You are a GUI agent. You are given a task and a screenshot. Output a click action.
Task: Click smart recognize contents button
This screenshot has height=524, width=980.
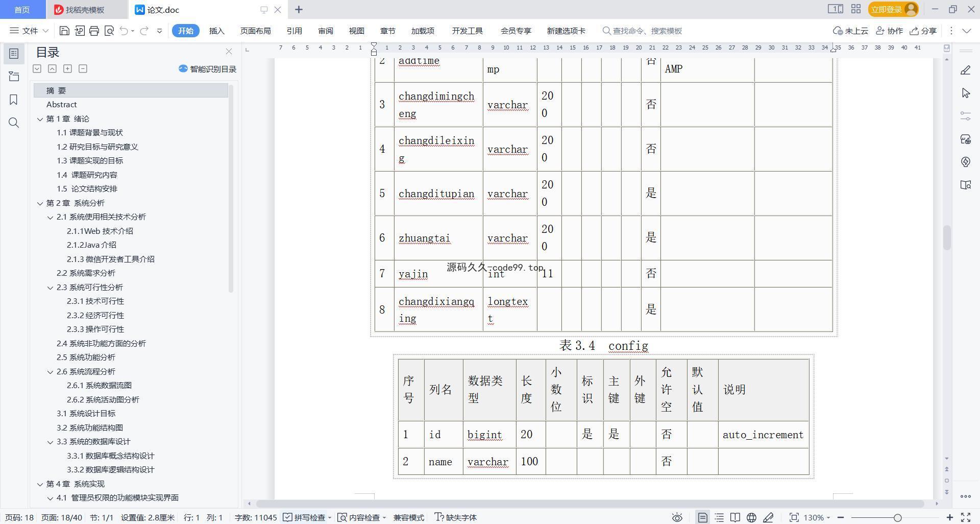point(207,69)
